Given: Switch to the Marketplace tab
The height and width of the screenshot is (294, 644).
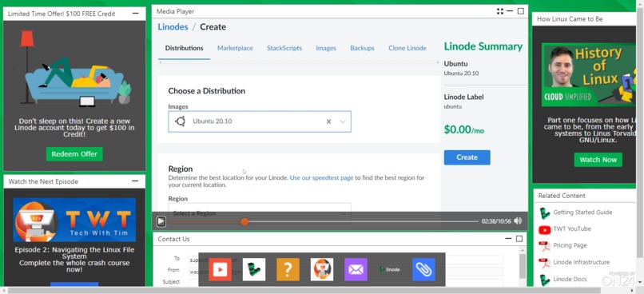Looking at the screenshot, I should 235,48.
